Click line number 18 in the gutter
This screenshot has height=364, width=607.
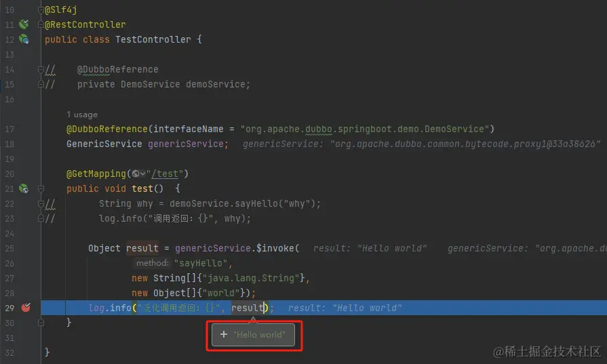coord(9,144)
